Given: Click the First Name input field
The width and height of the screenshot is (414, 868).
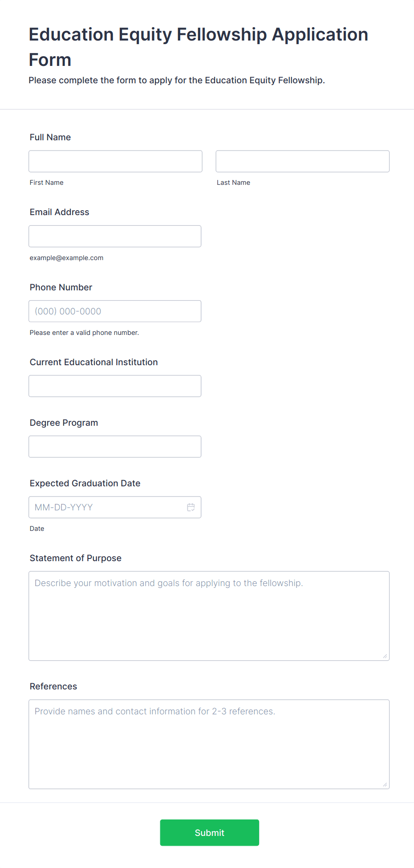Looking at the screenshot, I should coord(115,161).
